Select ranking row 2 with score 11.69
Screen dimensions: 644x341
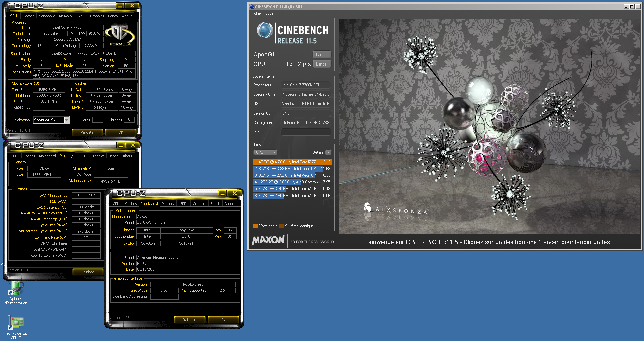coord(292,169)
